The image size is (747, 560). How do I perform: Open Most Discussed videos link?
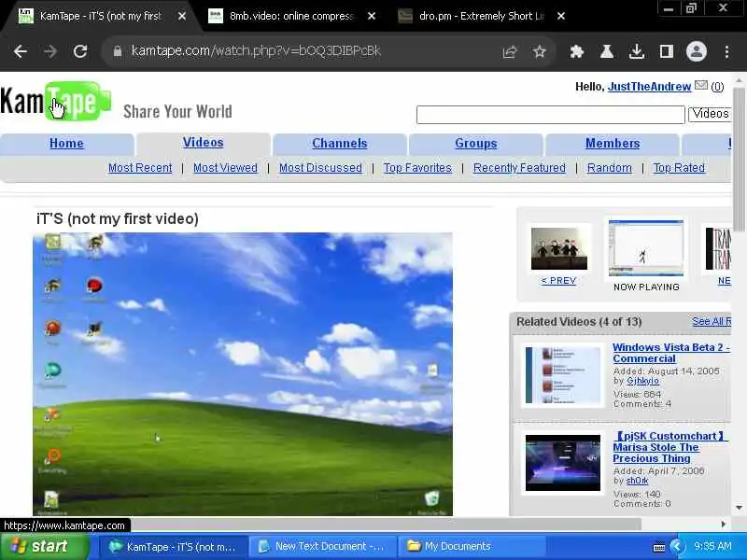click(x=320, y=168)
